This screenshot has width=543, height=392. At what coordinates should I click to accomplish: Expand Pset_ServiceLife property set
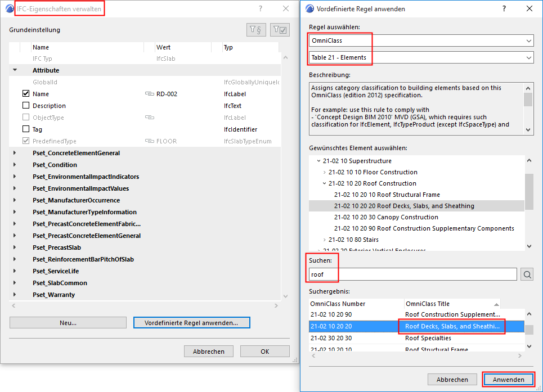click(15, 271)
